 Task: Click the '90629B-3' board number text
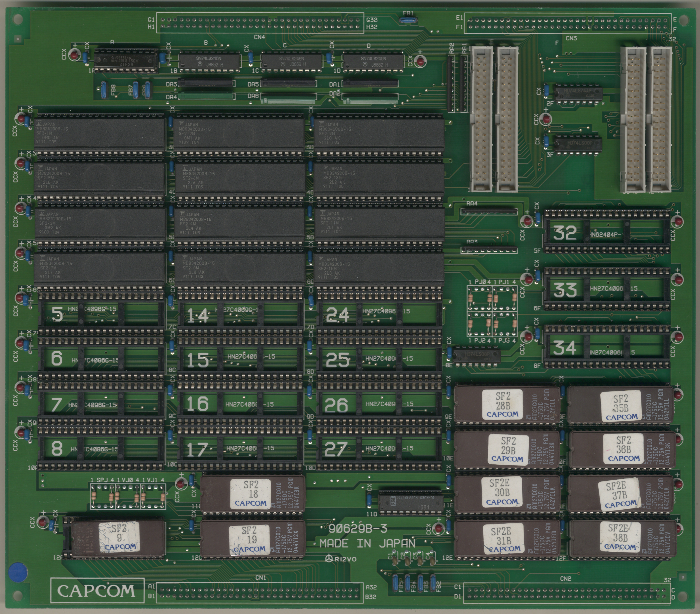tap(358, 529)
